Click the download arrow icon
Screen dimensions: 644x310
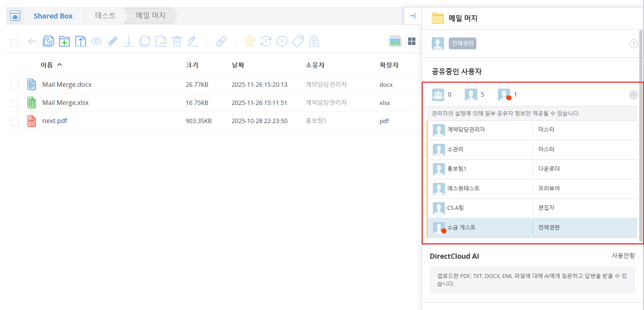point(129,41)
